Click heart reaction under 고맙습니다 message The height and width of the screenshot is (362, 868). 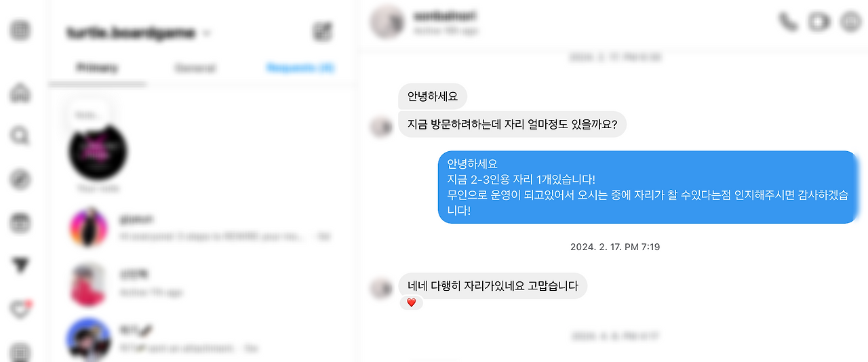(x=411, y=302)
